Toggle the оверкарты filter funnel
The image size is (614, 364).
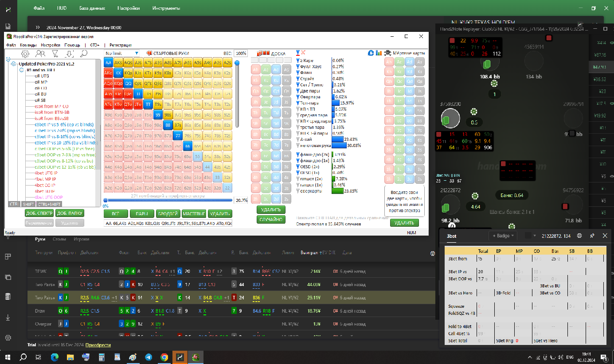pos(298,191)
